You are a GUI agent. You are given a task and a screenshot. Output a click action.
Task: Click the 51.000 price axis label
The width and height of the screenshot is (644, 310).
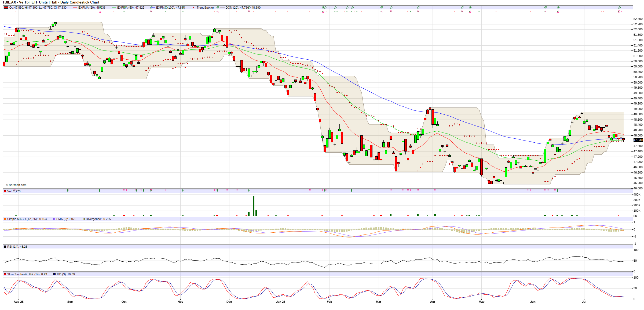638,56
